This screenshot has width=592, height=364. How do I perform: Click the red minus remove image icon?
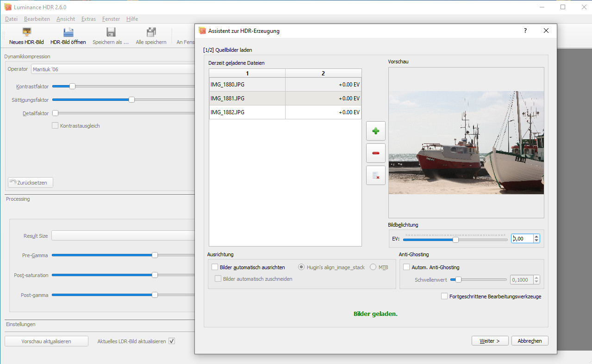(375, 153)
